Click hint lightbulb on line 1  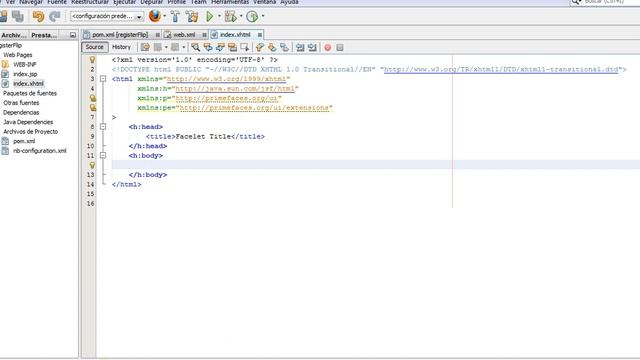[93, 60]
